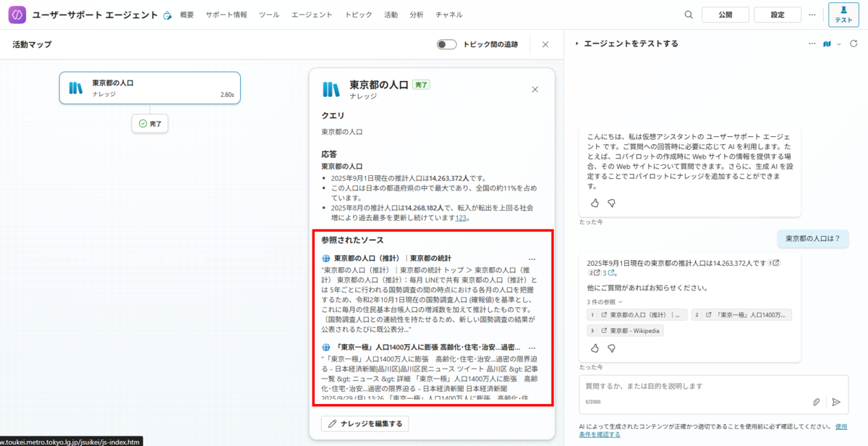Click inline citation 3 in the answer
868x446 pixels.
tap(608, 273)
